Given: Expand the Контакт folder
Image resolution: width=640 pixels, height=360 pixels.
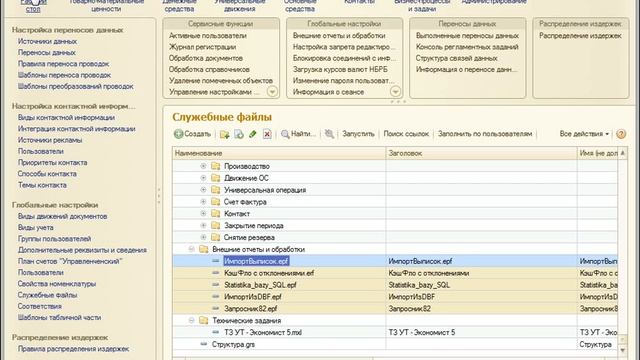Looking at the screenshot, I should (203, 213).
